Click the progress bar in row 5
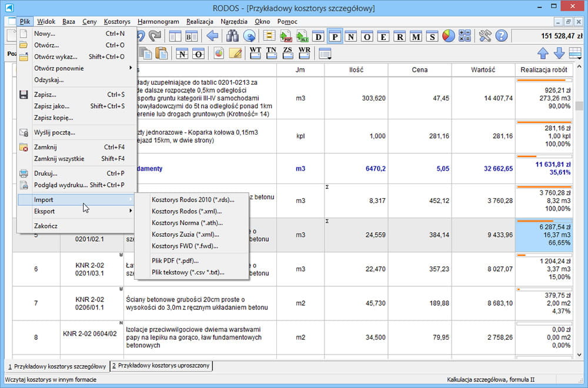This screenshot has height=388, width=588. tap(544, 221)
